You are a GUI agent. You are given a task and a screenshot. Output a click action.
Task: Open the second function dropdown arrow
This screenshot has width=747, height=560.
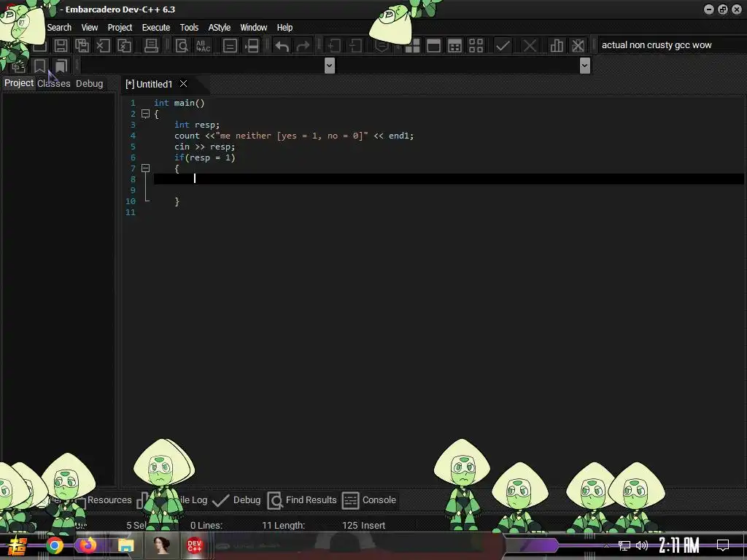click(585, 65)
